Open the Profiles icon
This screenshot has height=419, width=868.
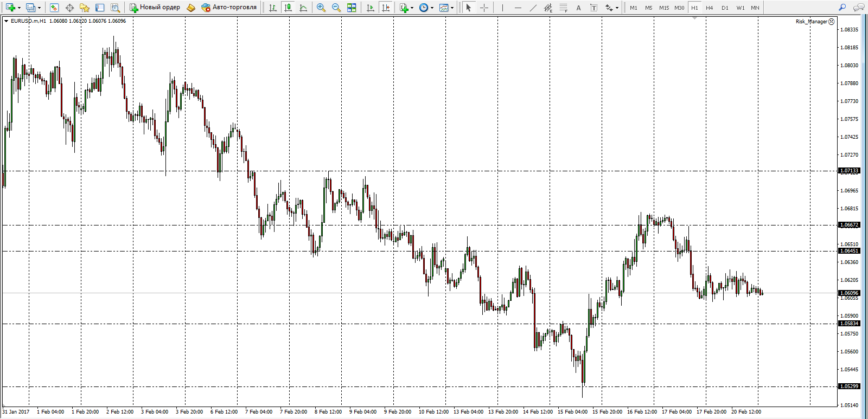click(30, 8)
